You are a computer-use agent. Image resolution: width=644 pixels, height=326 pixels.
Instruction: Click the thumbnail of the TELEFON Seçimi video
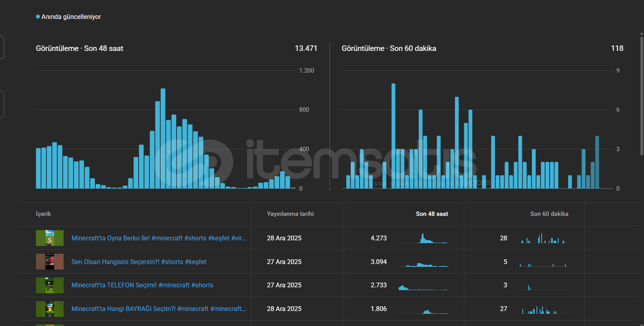coord(50,285)
